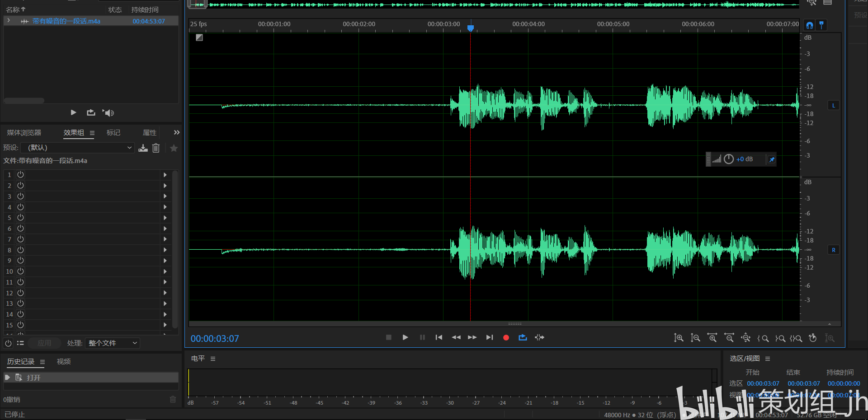Expand effect slot 3 arrow menu
The width and height of the screenshot is (868, 420).
coord(165,196)
